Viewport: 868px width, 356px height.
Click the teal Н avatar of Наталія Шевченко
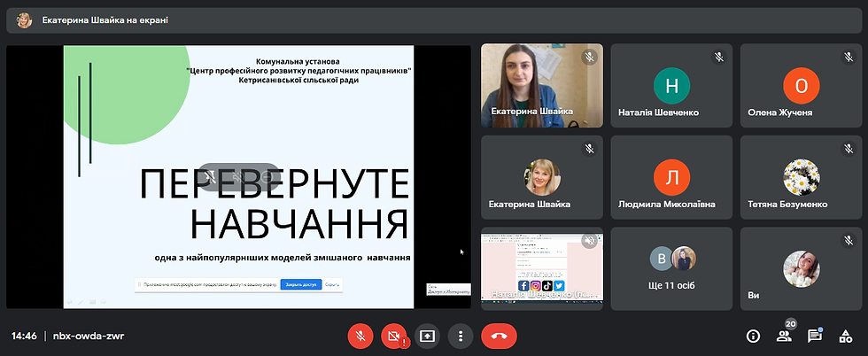pyautogui.click(x=671, y=86)
